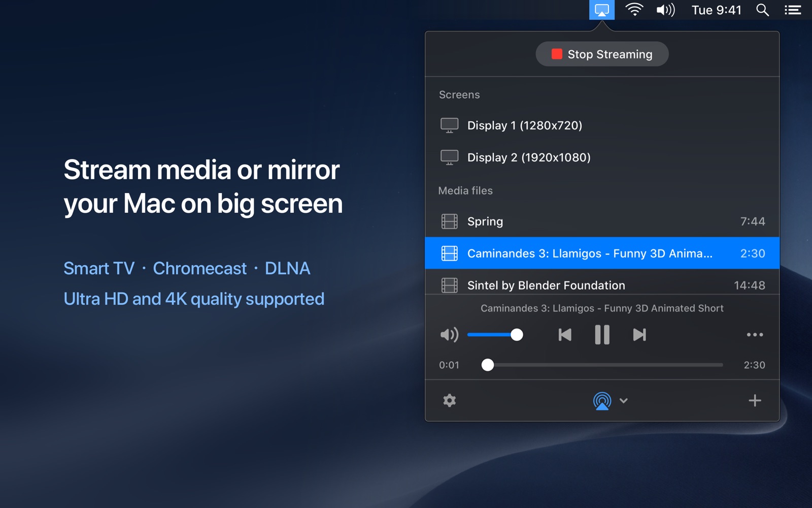Click the clock showing Tue 9:41
Screen dimensions: 812x508
tap(716, 9)
